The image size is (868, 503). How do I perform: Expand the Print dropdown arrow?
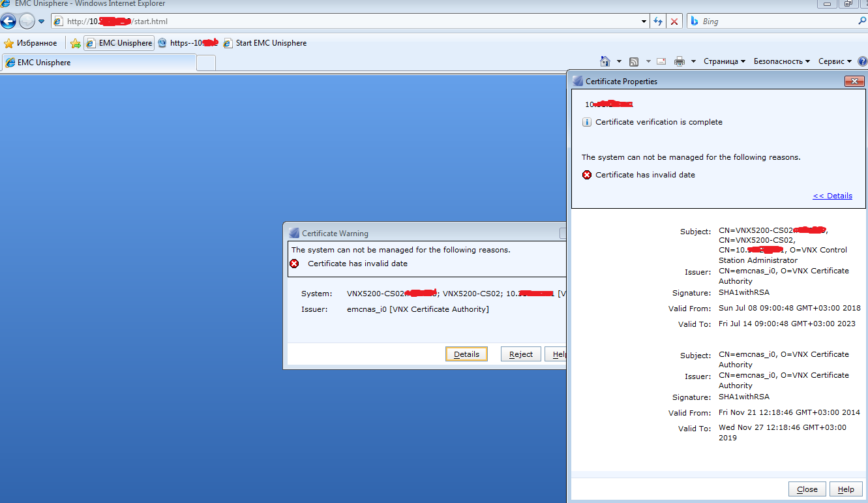[x=693, y=61]
